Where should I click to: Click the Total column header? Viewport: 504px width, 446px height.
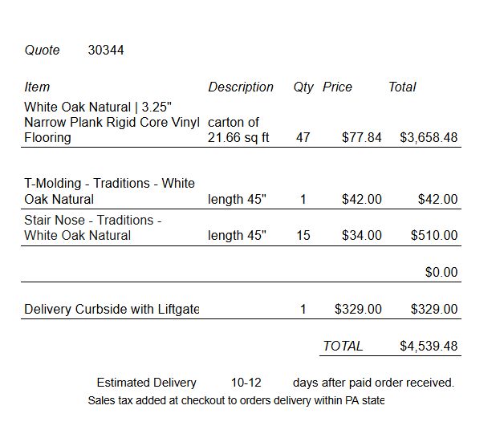coord(402,87)
